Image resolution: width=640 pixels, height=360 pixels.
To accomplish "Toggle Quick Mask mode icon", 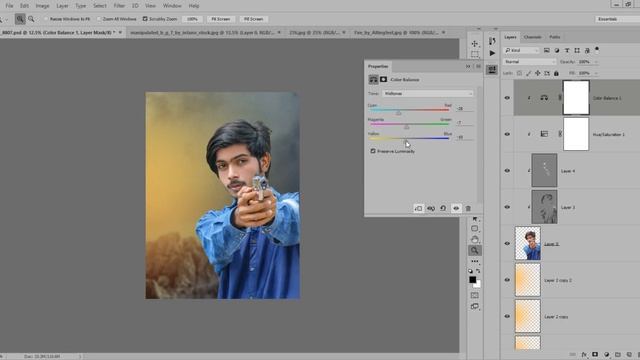I will coord(474,295).
